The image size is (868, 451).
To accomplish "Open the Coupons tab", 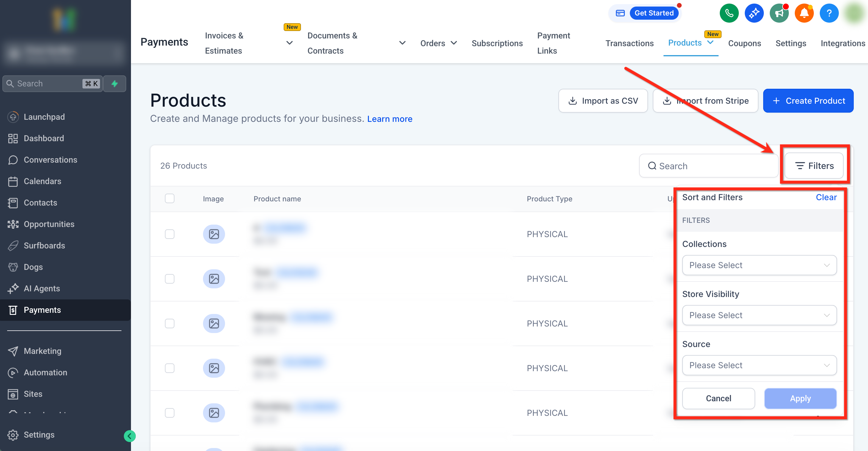I will pos(744,43).
